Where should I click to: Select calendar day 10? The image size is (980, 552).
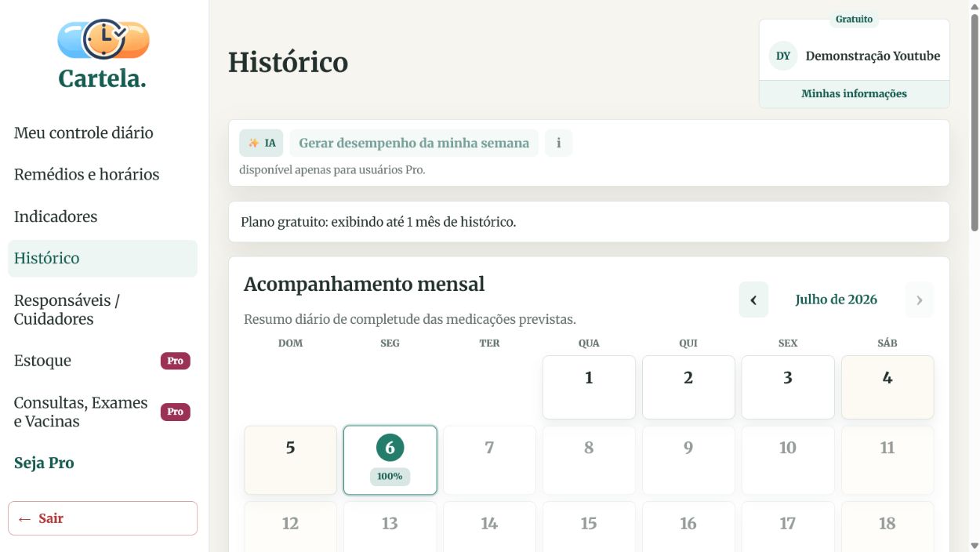788,460
